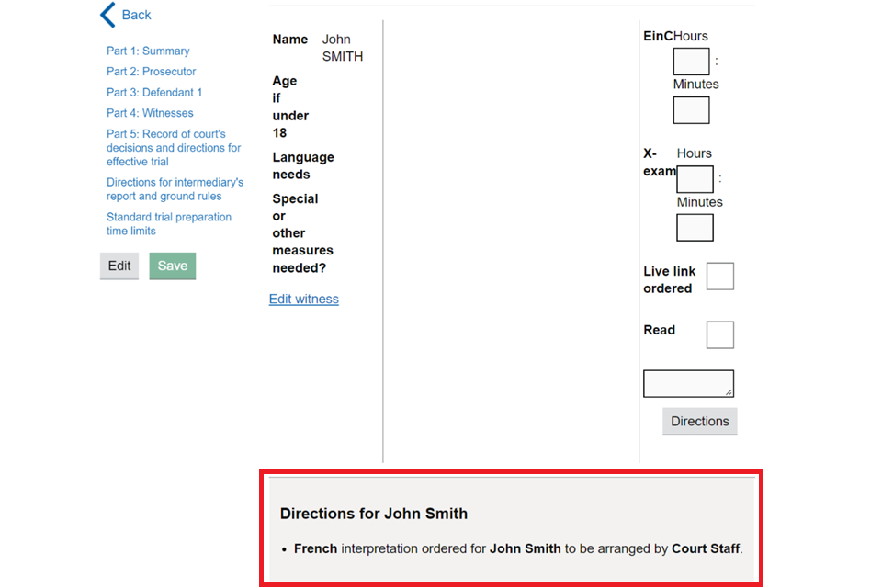Image resolution: width=882 pixels, height=588 pixels.
Task: Focus the EinC Hours input box
Action: point(691,62)
